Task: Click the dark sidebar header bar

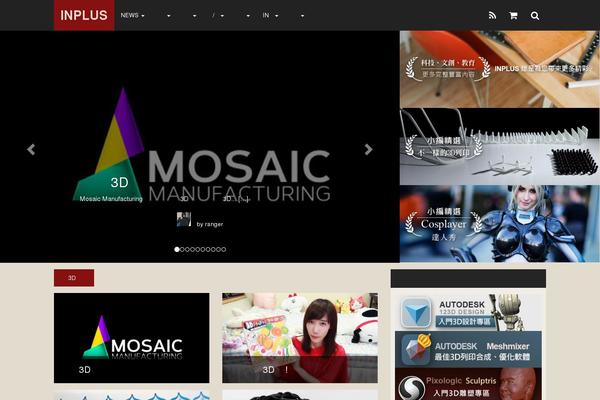Action: click(x=468, y=278)
